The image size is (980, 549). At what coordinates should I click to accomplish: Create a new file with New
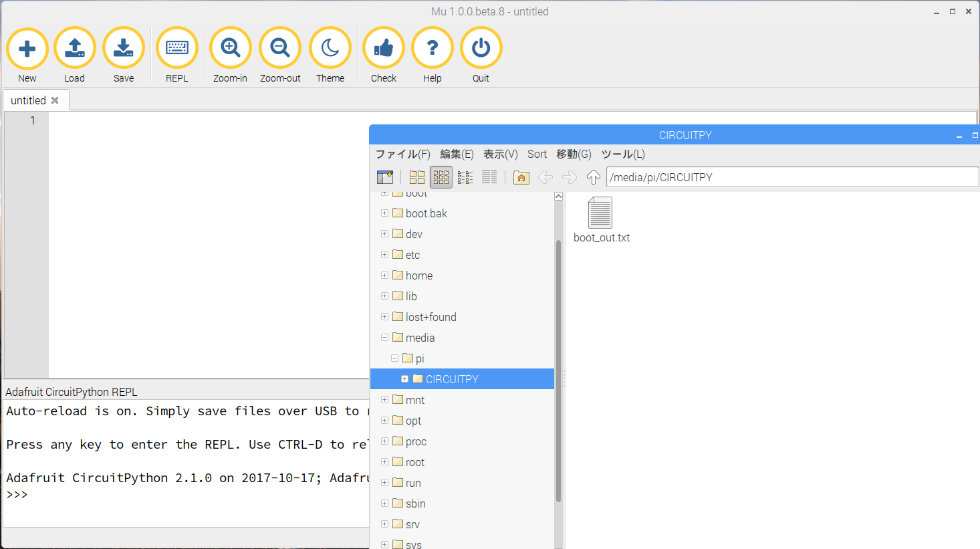(x=27, y=47)
